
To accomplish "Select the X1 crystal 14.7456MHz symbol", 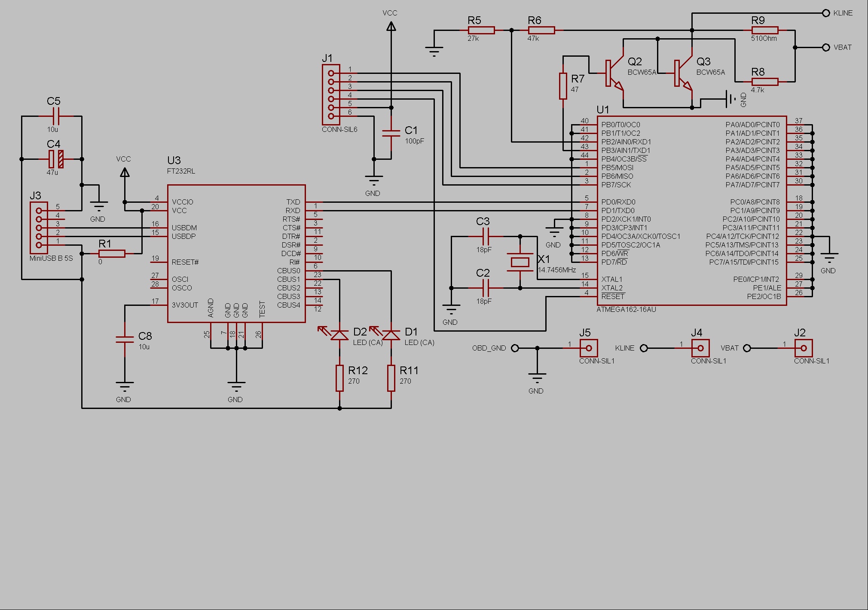I will [x=520, y=262].
